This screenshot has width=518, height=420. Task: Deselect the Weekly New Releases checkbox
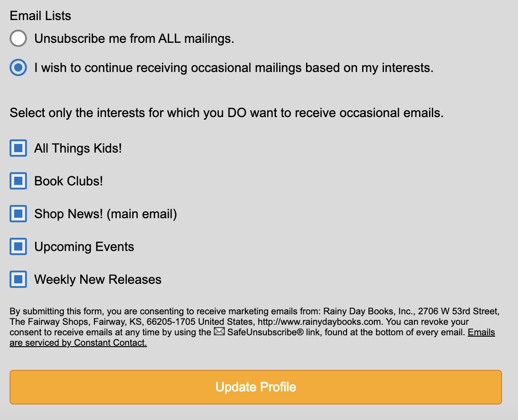coord(18,279)
